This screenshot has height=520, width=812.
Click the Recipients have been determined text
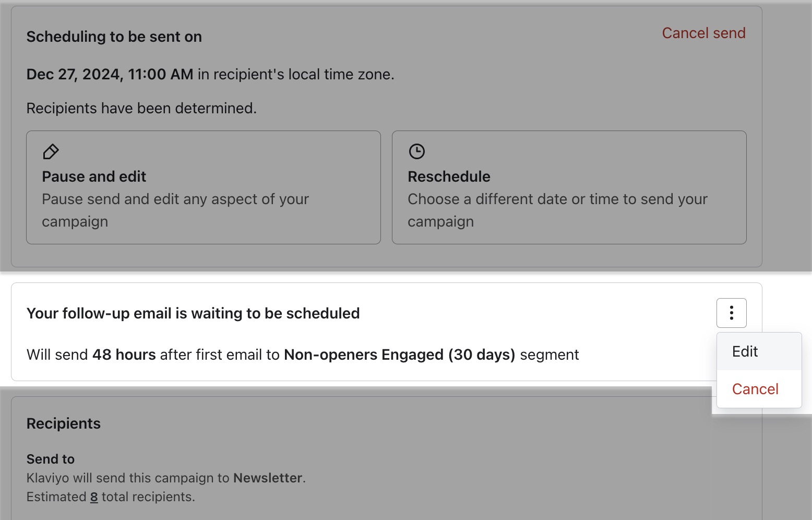point(141,108)
